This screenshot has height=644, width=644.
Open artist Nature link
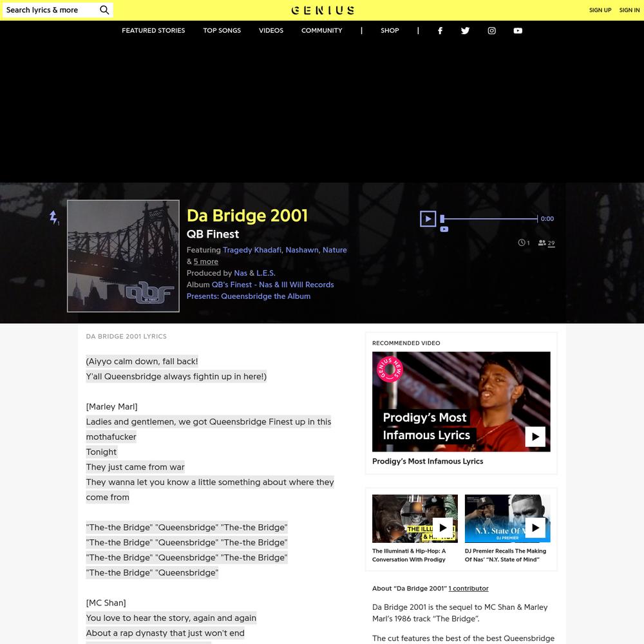[334, 250]
